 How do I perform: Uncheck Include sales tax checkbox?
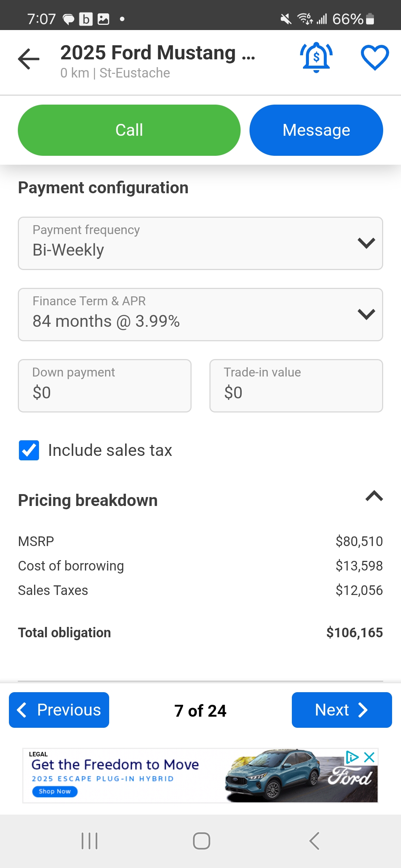click(29, 450)
